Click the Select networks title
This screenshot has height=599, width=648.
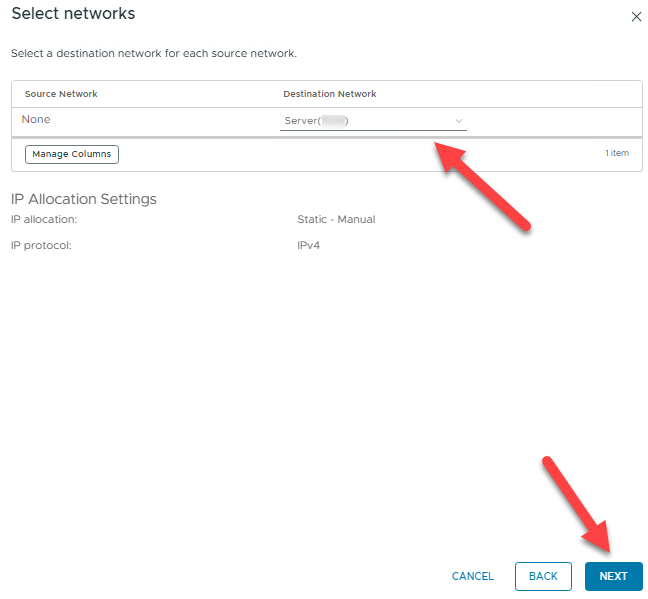[x=73, y=14]
